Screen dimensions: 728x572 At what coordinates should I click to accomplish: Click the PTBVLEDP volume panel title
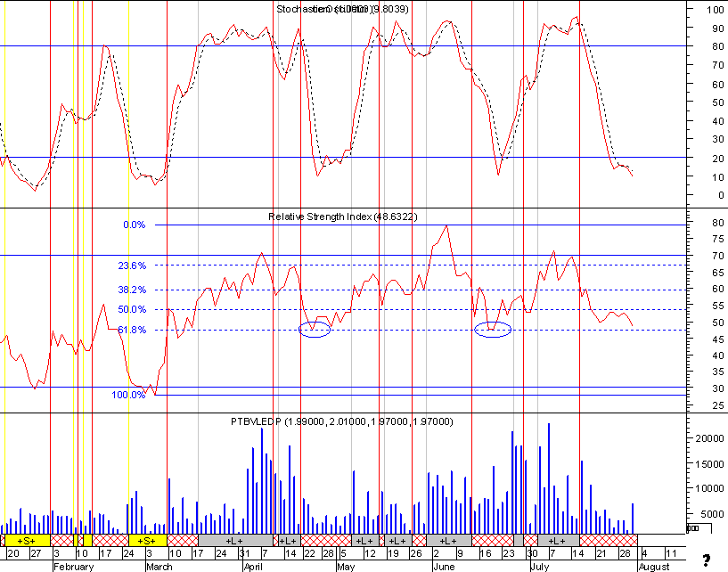(341, 421)
